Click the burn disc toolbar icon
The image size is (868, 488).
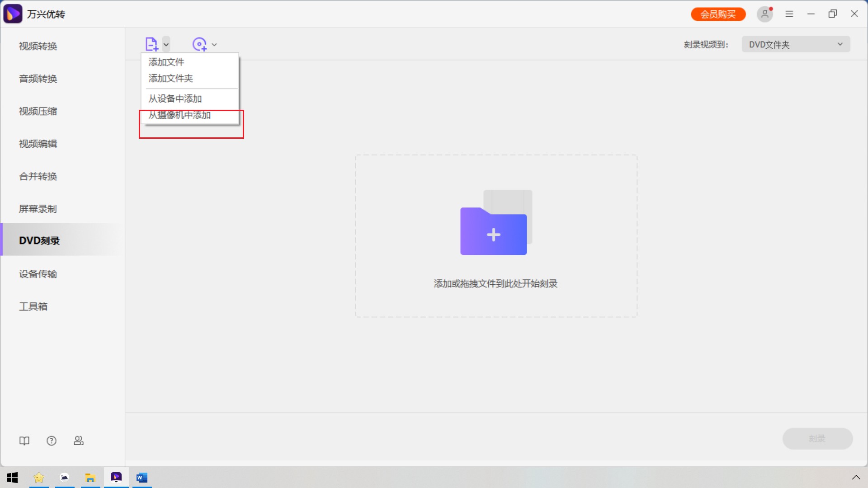[200, 44]
